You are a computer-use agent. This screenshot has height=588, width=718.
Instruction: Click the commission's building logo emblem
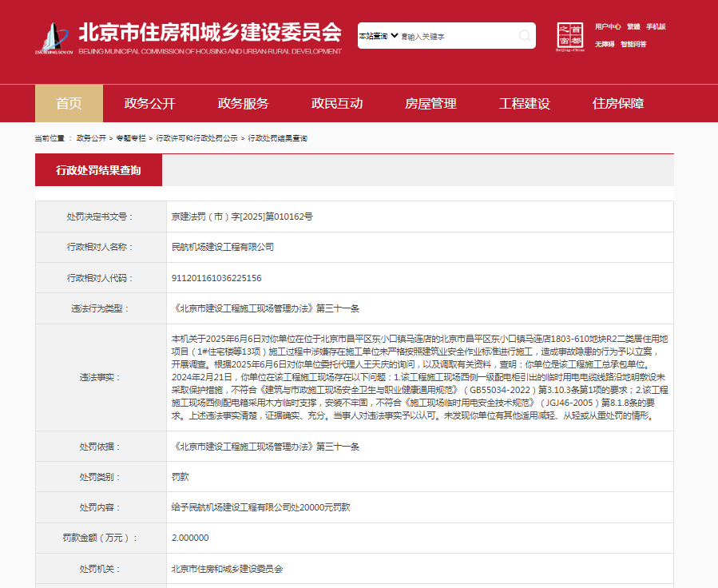(x=54, y=38)
